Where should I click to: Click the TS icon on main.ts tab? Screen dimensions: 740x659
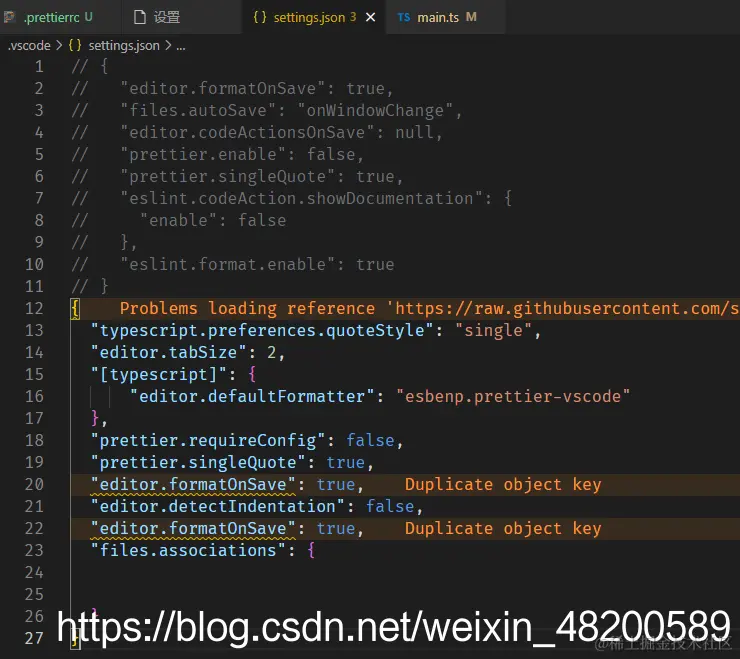coord(404,17)
